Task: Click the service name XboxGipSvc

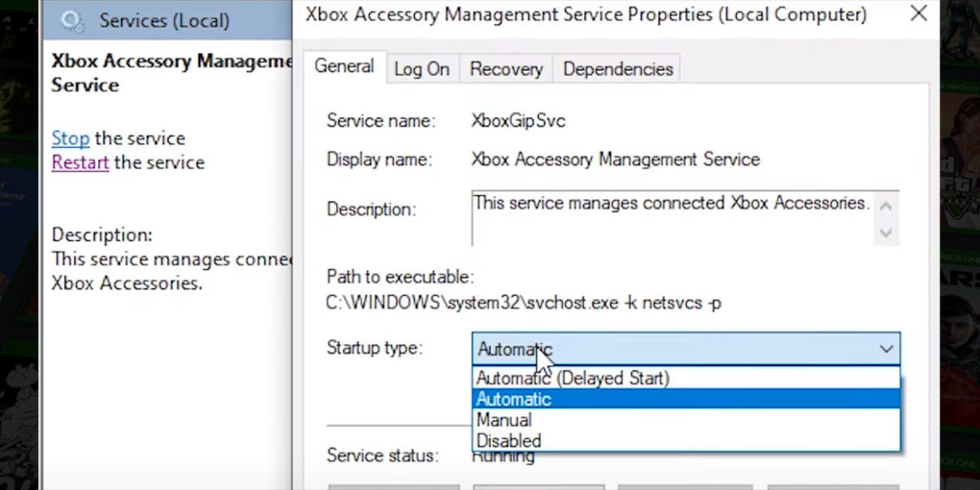Action: click(519, 120)
